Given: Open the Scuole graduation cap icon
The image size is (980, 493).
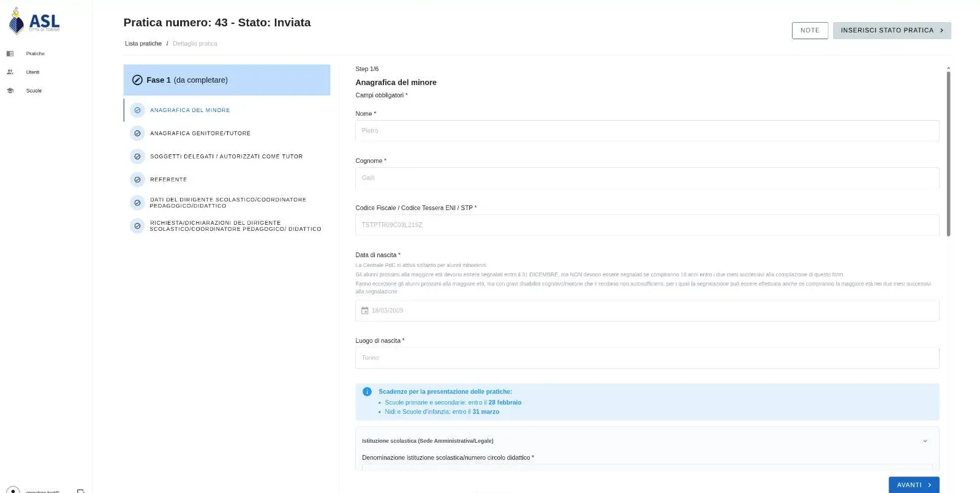Looking at the screenshot, I should coord(10,91).
